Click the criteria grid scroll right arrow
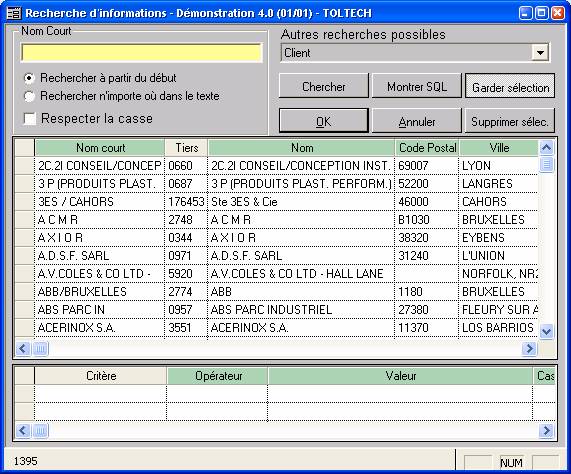571x474 pixels. (546, 431)
